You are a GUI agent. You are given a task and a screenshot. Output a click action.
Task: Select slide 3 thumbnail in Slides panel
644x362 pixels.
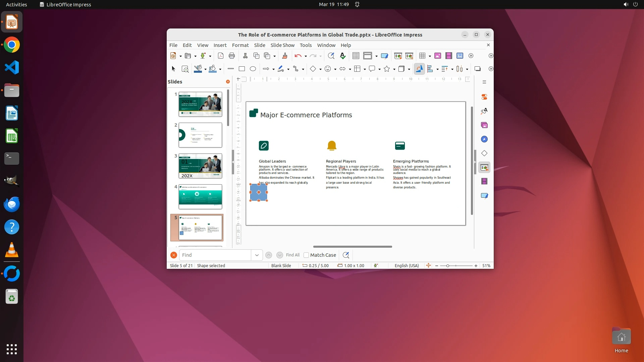coord(200,166)
